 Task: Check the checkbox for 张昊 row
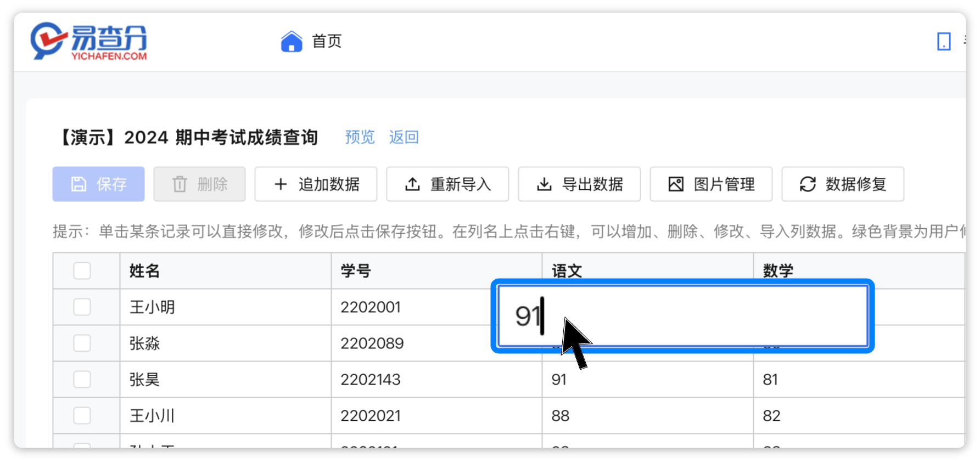82,380
